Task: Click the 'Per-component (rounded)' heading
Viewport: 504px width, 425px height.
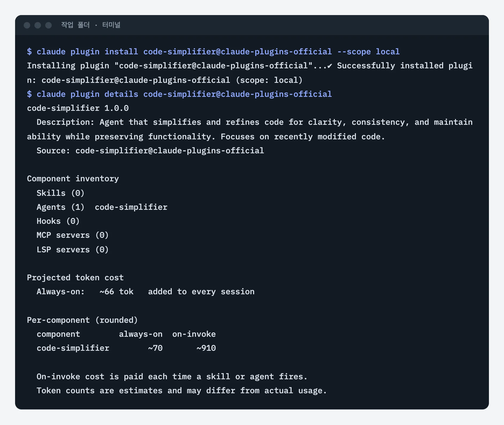Action: pyautogui.click(x=82, y=320)
